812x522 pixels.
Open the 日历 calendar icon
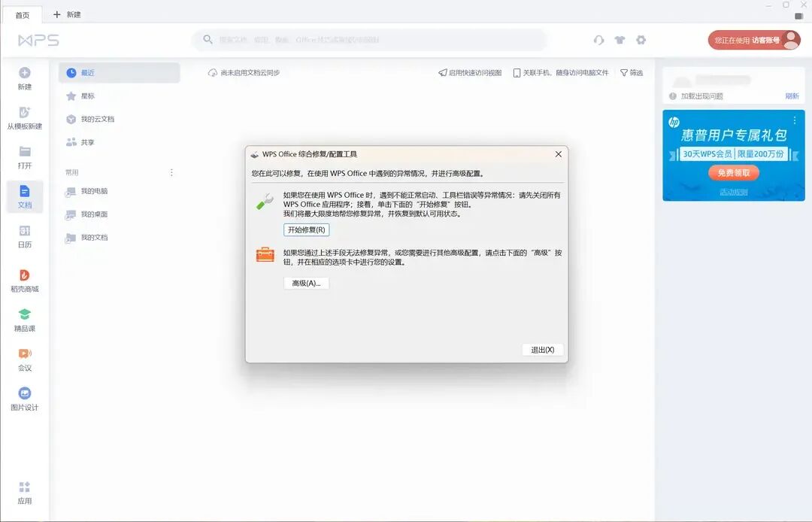tap(24, 230)
